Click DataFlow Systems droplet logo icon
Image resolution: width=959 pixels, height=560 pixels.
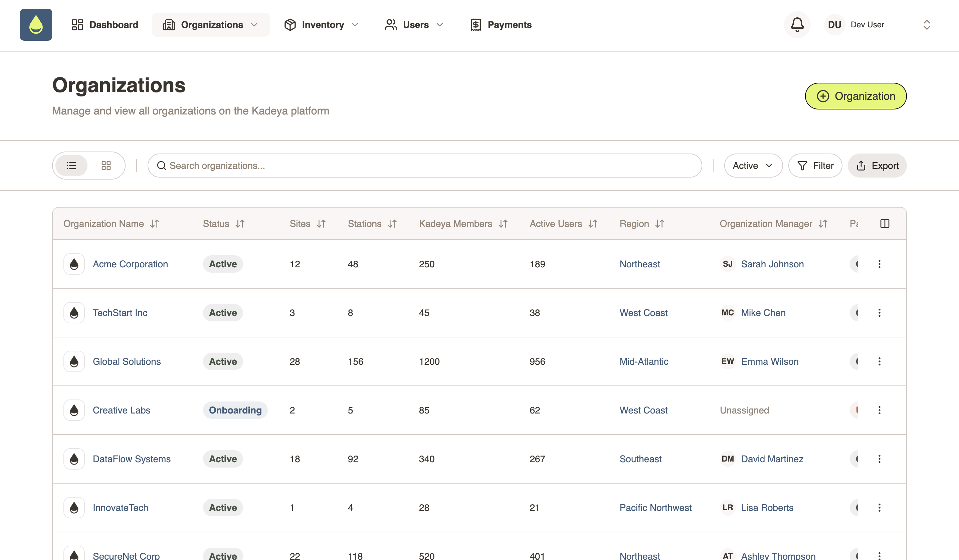pyautogui.click(x=74, y=459)
